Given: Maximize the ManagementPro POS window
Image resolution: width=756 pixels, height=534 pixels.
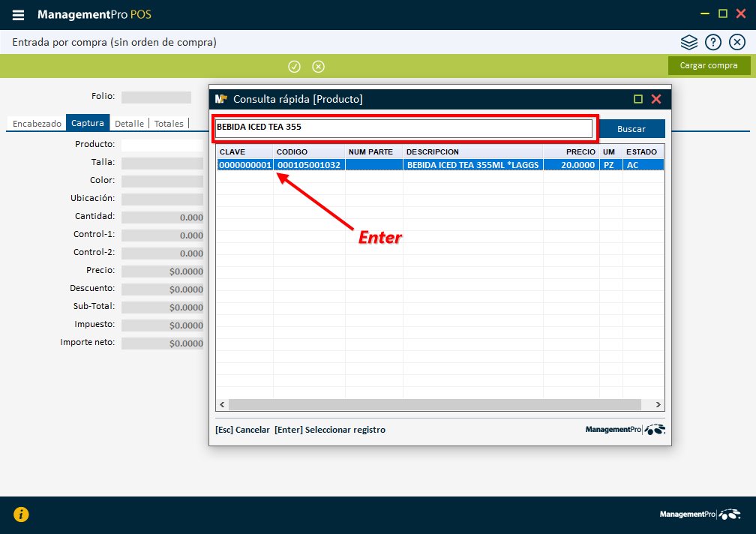Looking at the screenshot, I should (723, 14).
